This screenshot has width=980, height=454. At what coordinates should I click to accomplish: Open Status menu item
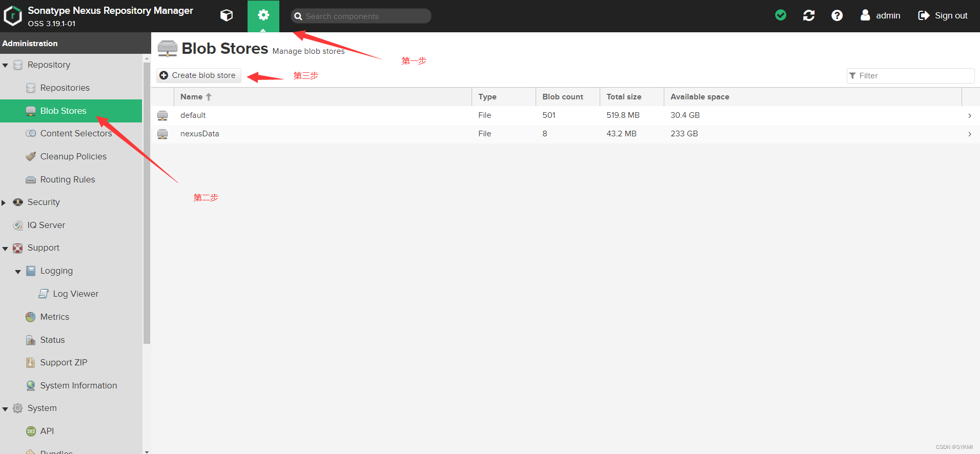tap(71, 340)
